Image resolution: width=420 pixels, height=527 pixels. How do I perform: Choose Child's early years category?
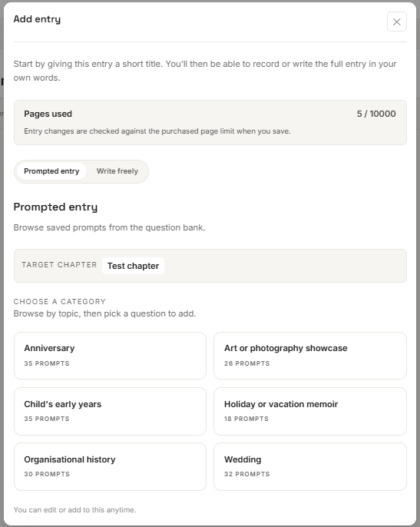110,411
